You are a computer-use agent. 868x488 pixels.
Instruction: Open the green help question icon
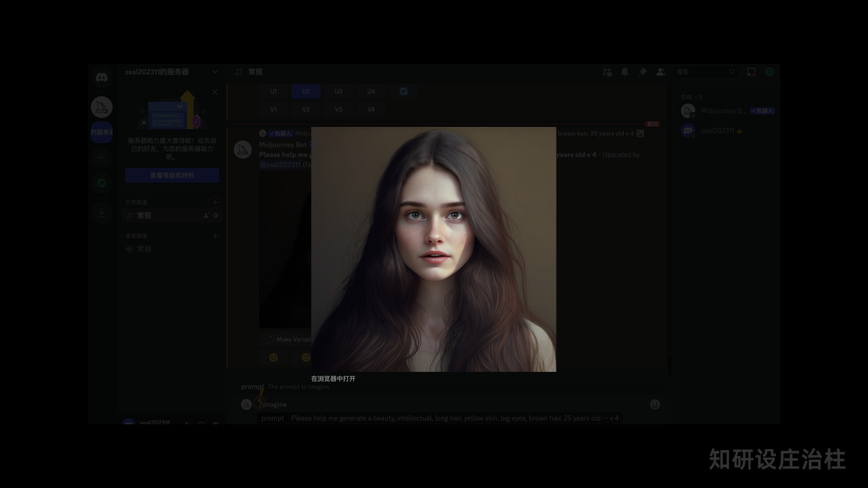point(769,72)
